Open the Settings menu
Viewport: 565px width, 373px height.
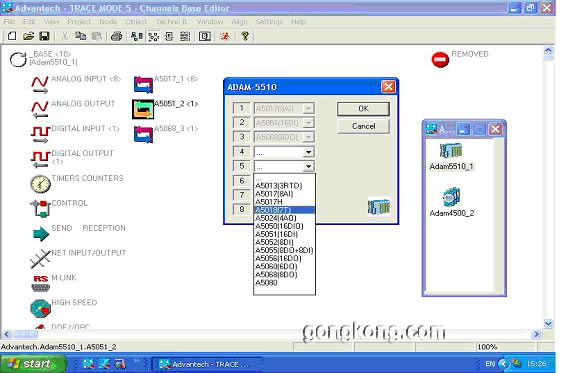(269, 22)
